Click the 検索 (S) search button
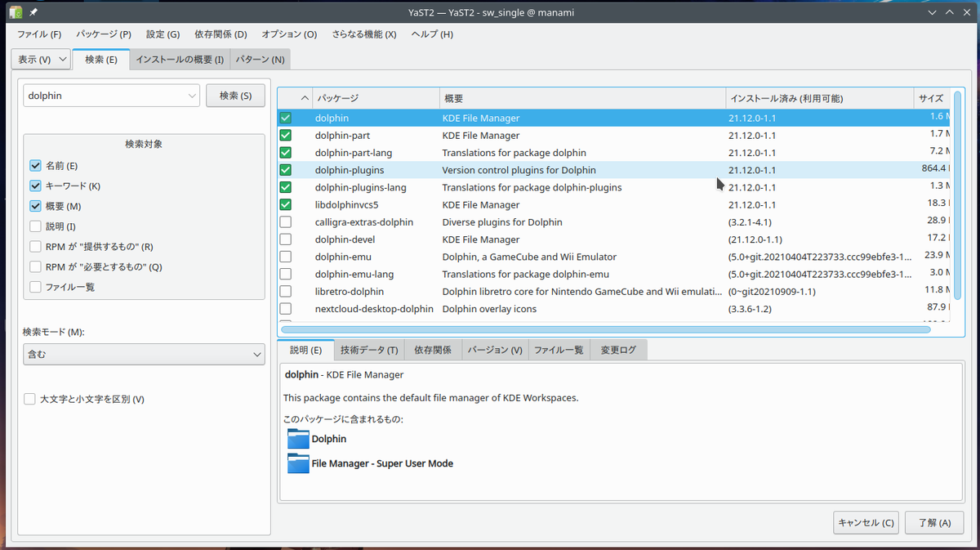The width and height of the screenshot is (980, 550). (x=235, y=96)
